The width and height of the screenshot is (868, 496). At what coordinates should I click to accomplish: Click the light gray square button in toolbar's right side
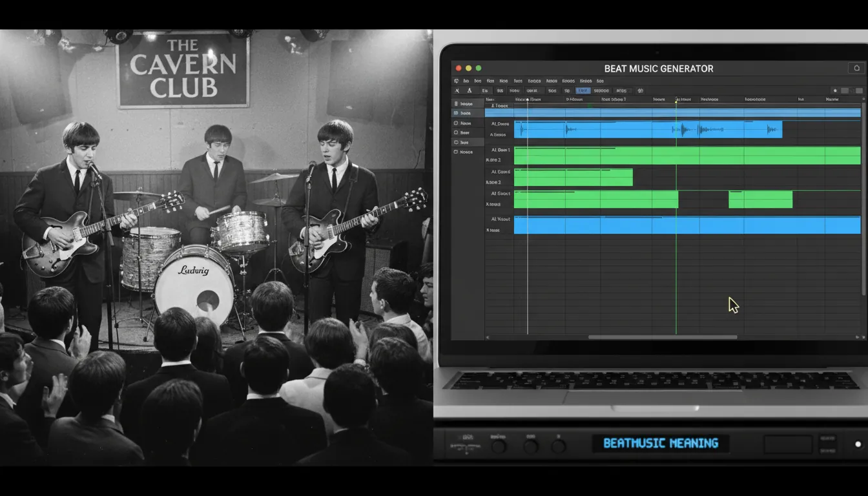tap(845, 91)
